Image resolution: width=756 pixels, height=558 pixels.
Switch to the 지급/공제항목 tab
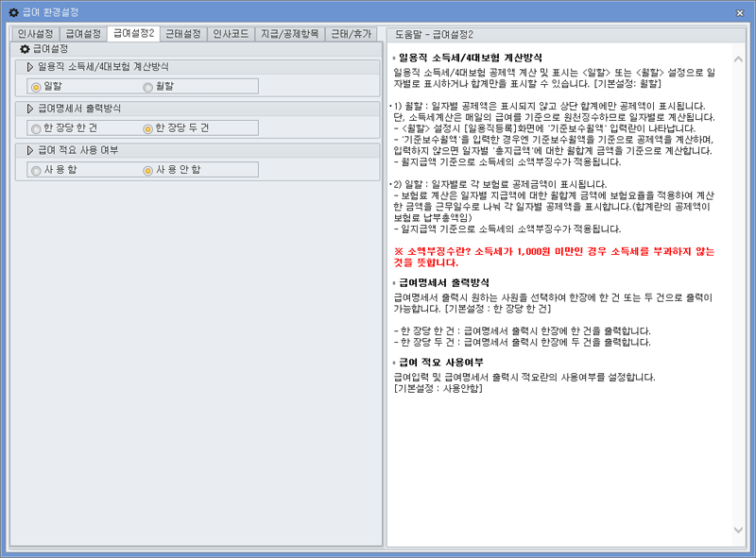[x=291, y=28]
